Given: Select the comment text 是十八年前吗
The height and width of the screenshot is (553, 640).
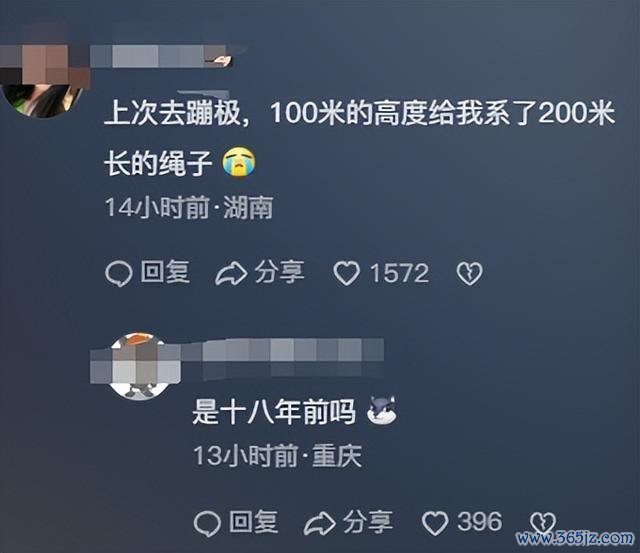Looking at the screenshot, I should click(x=274, y=412).
